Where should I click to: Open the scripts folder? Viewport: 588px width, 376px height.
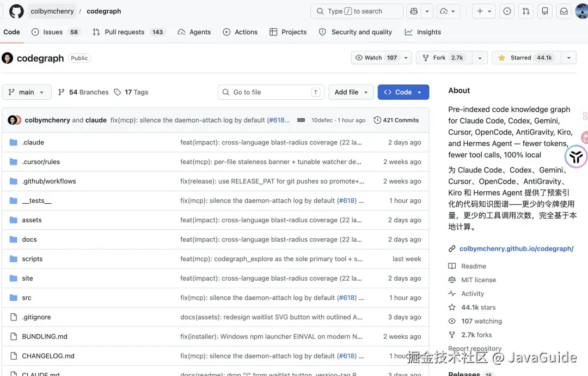[32, 259]
